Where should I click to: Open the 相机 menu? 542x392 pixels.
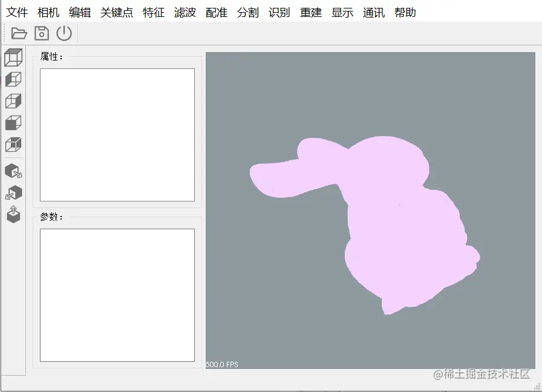(48, 12)
